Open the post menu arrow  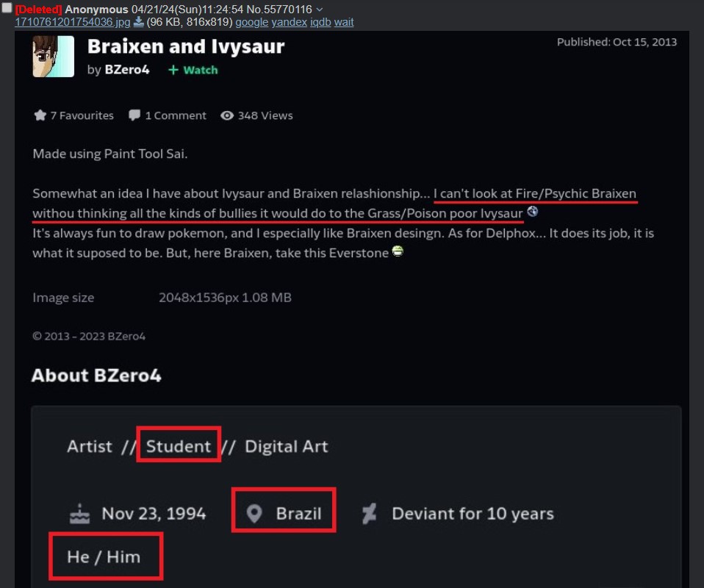tap(319, 10)
